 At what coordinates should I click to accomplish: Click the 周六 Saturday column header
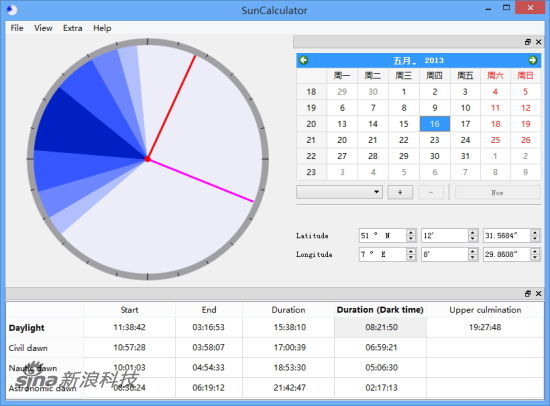click(495, 75)
